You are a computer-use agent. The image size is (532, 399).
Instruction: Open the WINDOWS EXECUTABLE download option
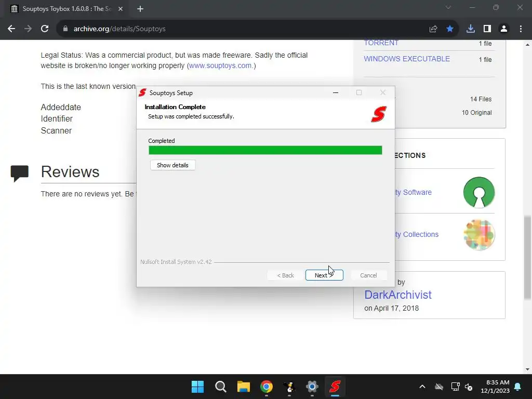click(407, 59)
